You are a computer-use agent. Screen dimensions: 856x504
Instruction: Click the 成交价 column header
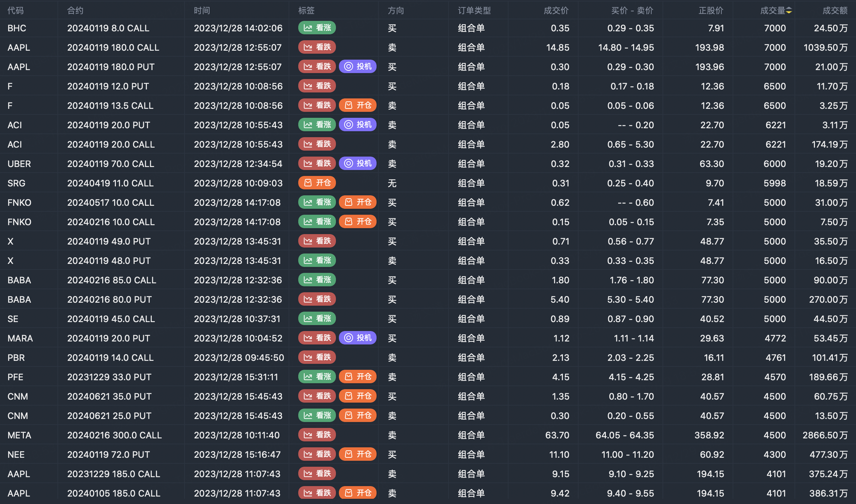pos(556,11)
